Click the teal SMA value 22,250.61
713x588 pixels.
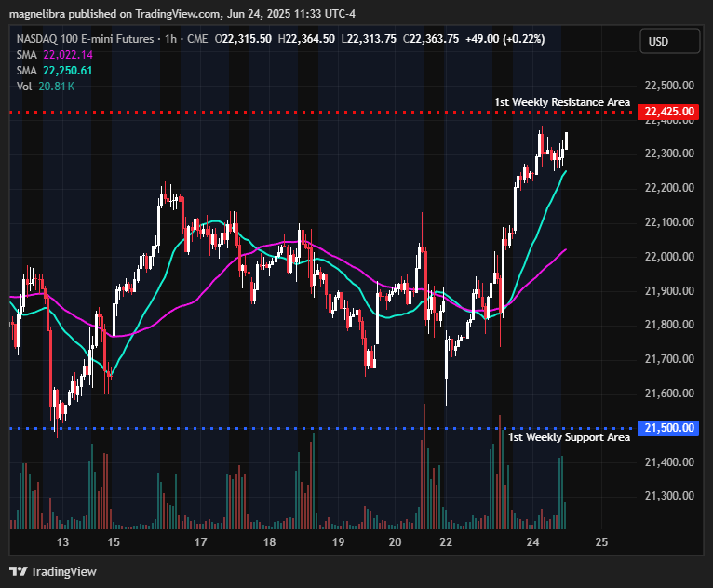67,71
